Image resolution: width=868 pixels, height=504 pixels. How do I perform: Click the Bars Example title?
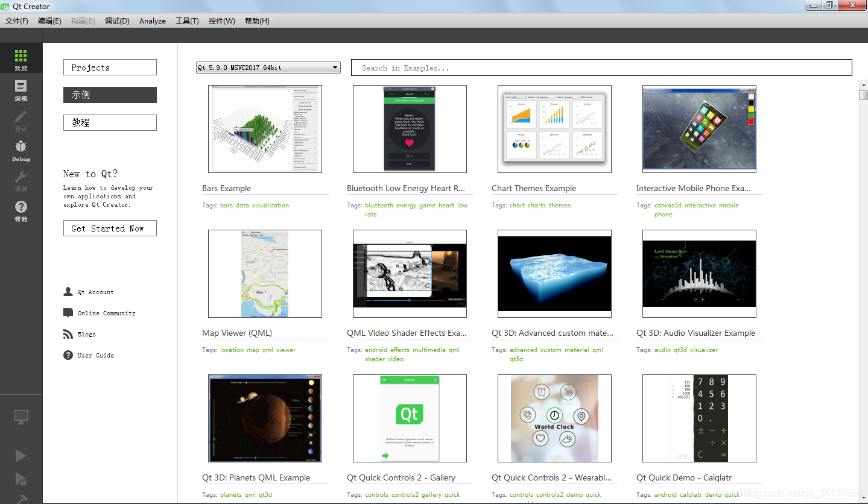tap(226, 188)
